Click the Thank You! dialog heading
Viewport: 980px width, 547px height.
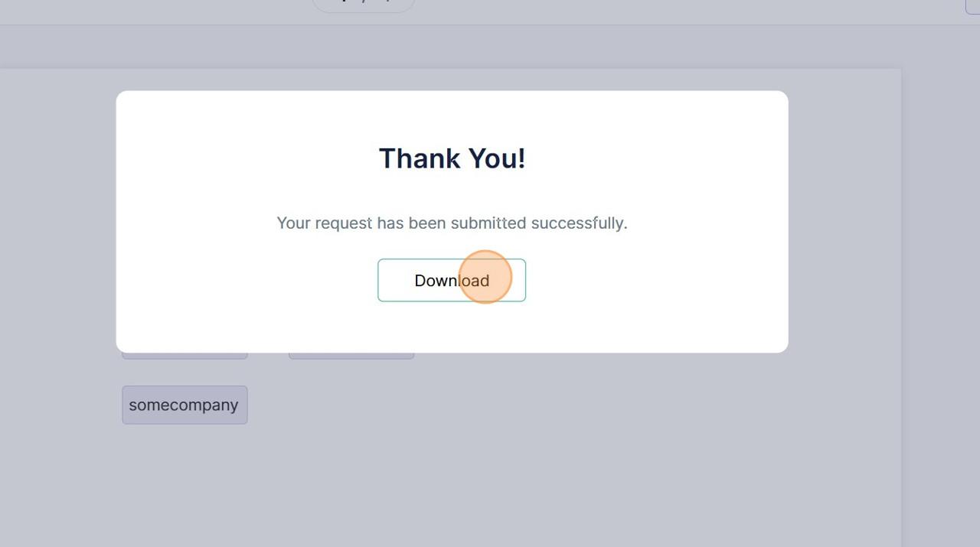coord(452,158)
